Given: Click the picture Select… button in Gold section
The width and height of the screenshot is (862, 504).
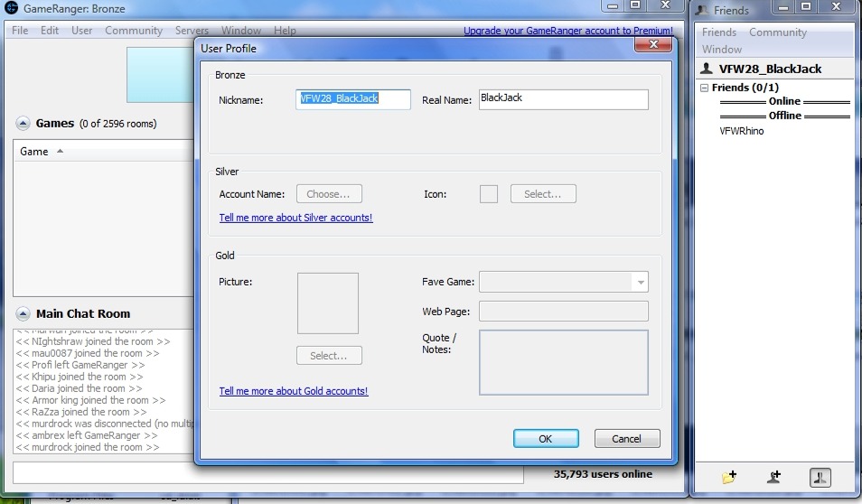Looking at the screenshot, I should [x=329, y=356].
